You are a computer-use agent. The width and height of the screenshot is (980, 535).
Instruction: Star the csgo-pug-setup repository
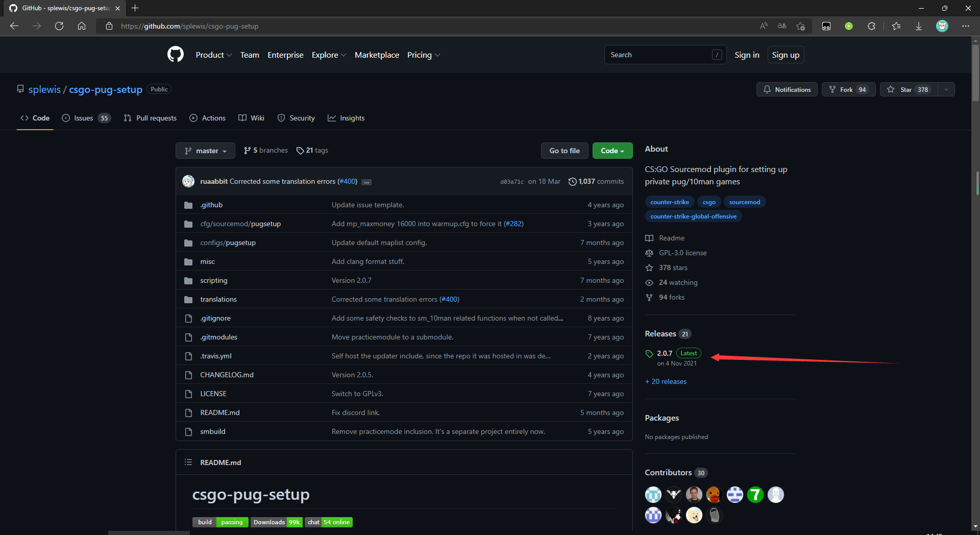pyautogui.click(x=909, y=89)
